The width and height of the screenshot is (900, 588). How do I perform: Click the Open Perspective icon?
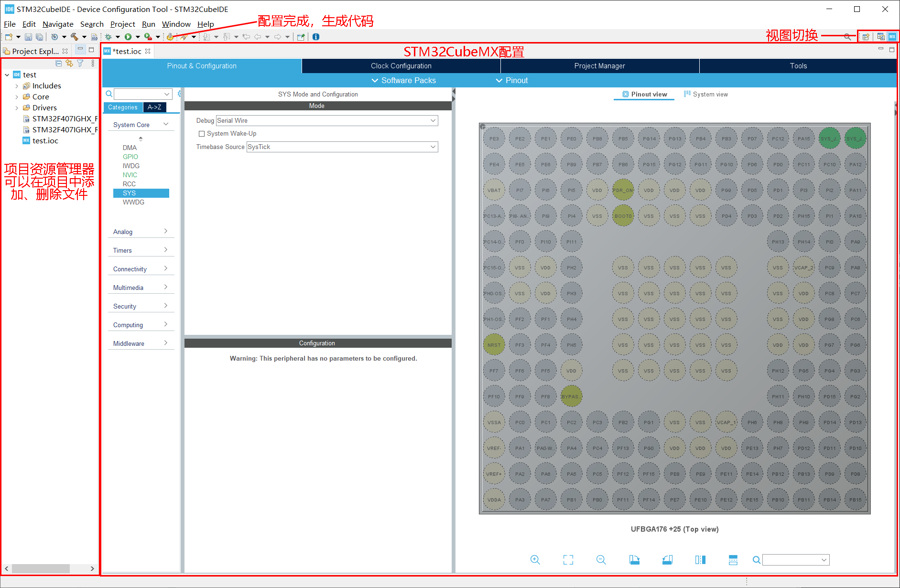point(866,37)
